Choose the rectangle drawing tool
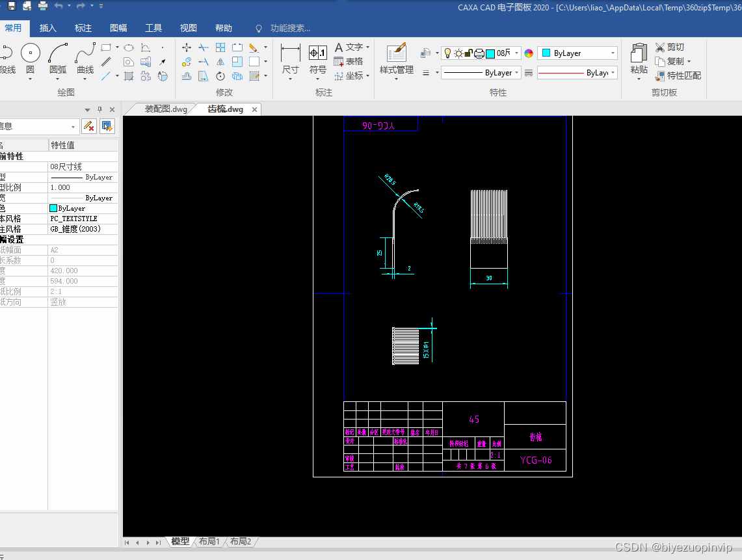The image size is (742, 560). pyautogui.click(x=106, y=47)
